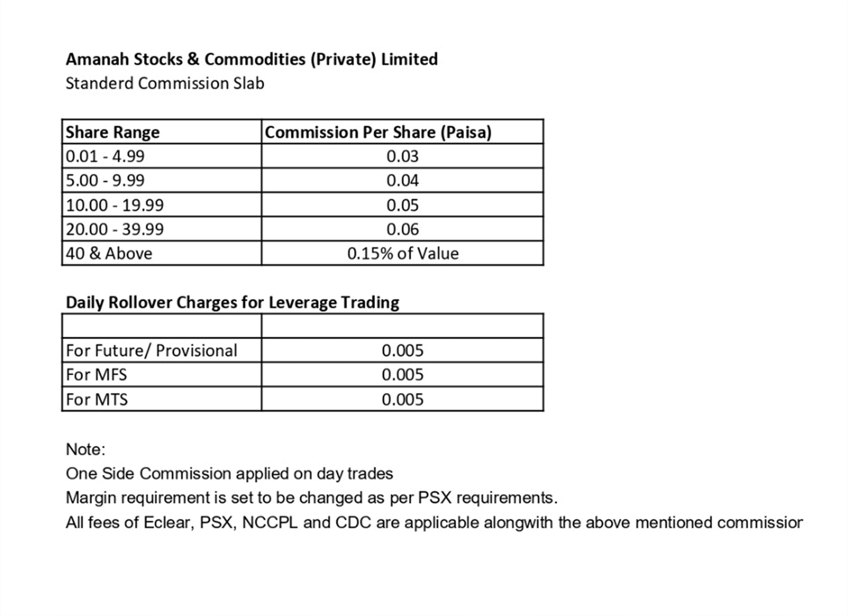
Task: Select the Share Range header cell
Action: [x=113, y=132]
